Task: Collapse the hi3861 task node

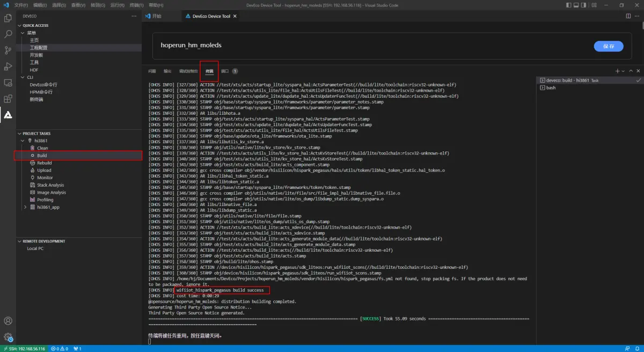Action: click(x=24, y=141)
